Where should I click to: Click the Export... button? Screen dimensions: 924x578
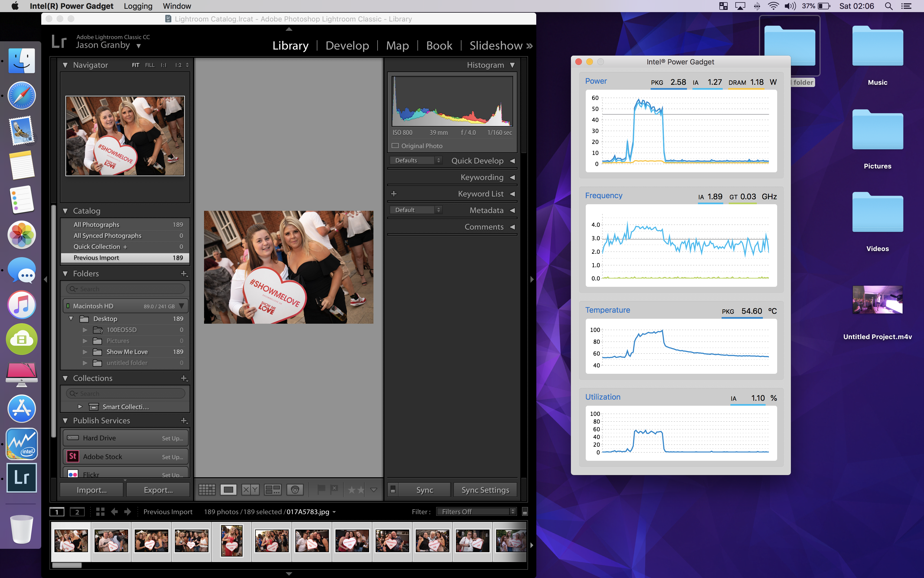(x=158, y=490)
